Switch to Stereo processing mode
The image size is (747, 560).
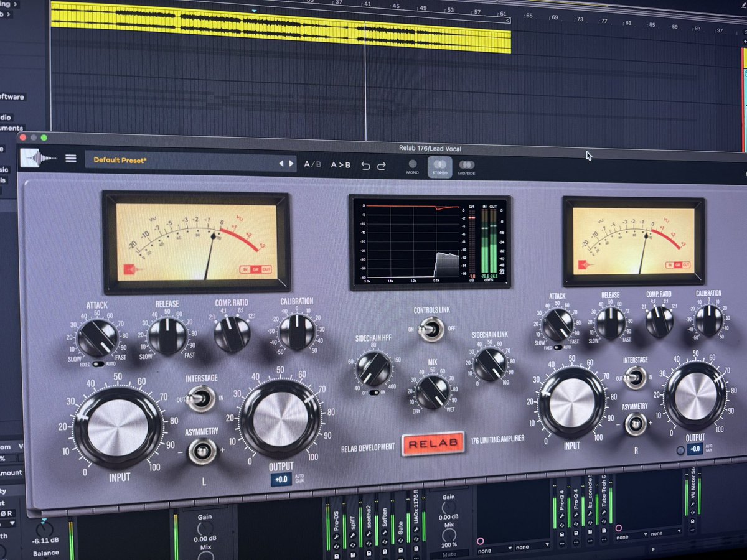coord(439,167)
